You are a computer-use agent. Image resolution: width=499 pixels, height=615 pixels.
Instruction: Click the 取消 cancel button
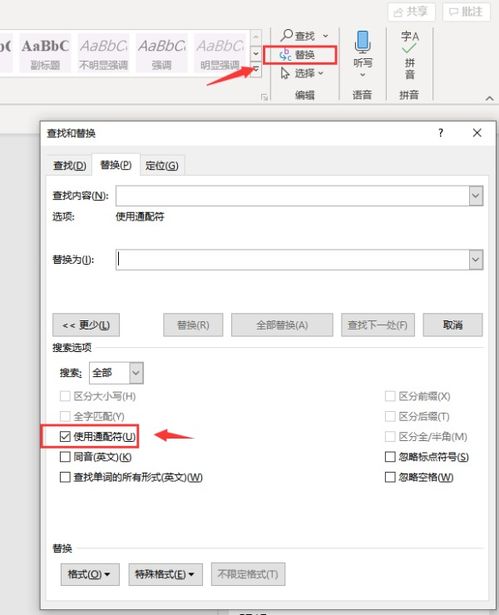click(x=453, y=325)
